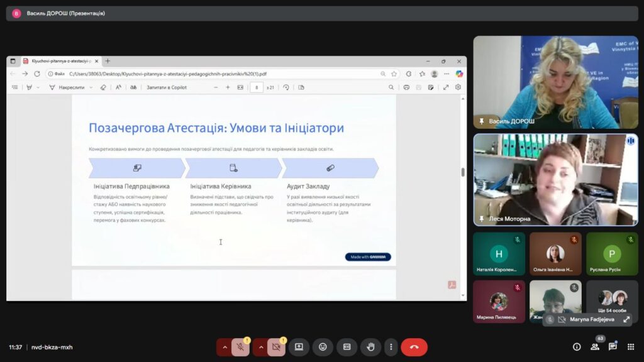Viewport: 644px width, 362px height.
Task: Toggle closed captions on
Action: tap(347, 347)
